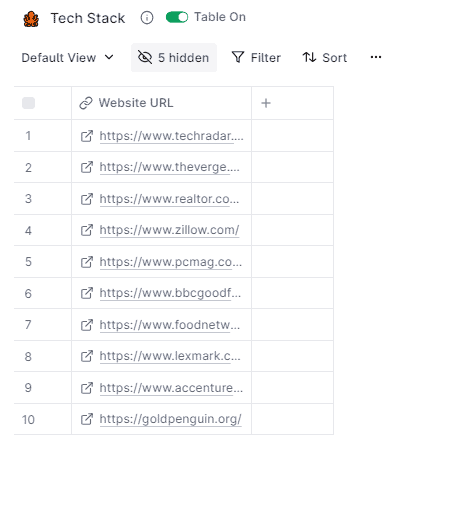Open the Filter options
Viewport: 460px width, 510px height.
[x=256, y=58]
